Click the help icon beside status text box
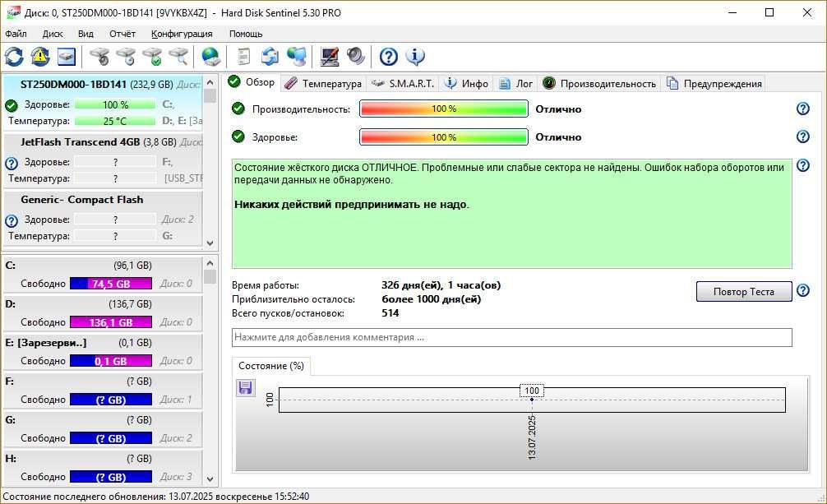 coord(802,166)
